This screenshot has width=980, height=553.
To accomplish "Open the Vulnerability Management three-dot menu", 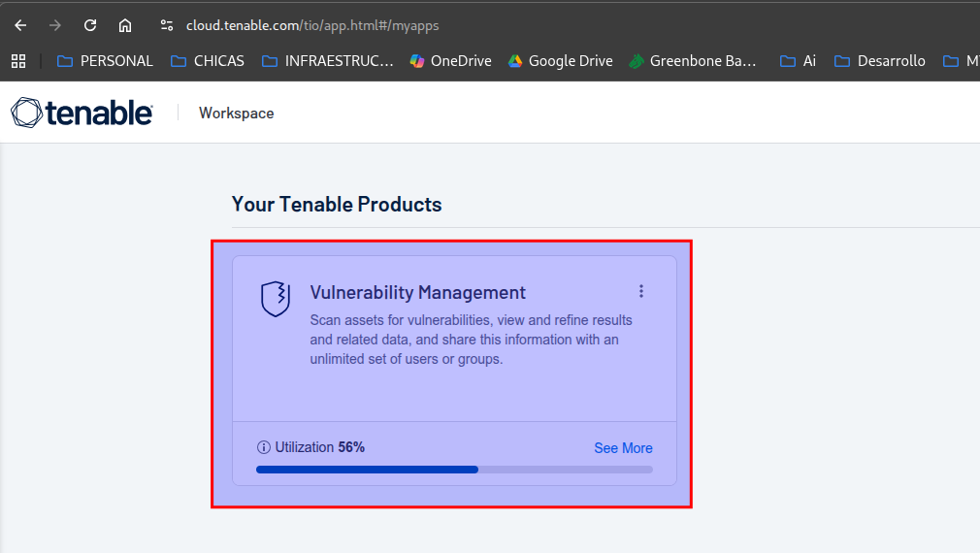I will tap(640, 291).
